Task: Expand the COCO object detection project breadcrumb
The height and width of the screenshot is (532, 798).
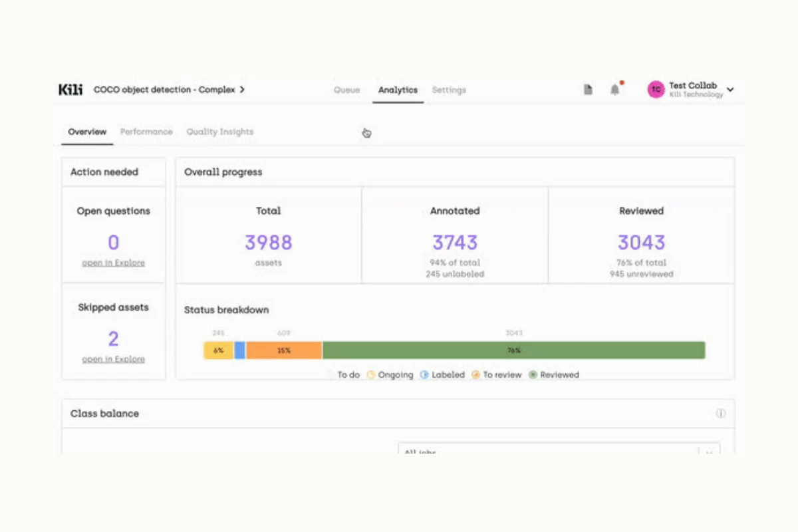Action: tap(243, 88)
